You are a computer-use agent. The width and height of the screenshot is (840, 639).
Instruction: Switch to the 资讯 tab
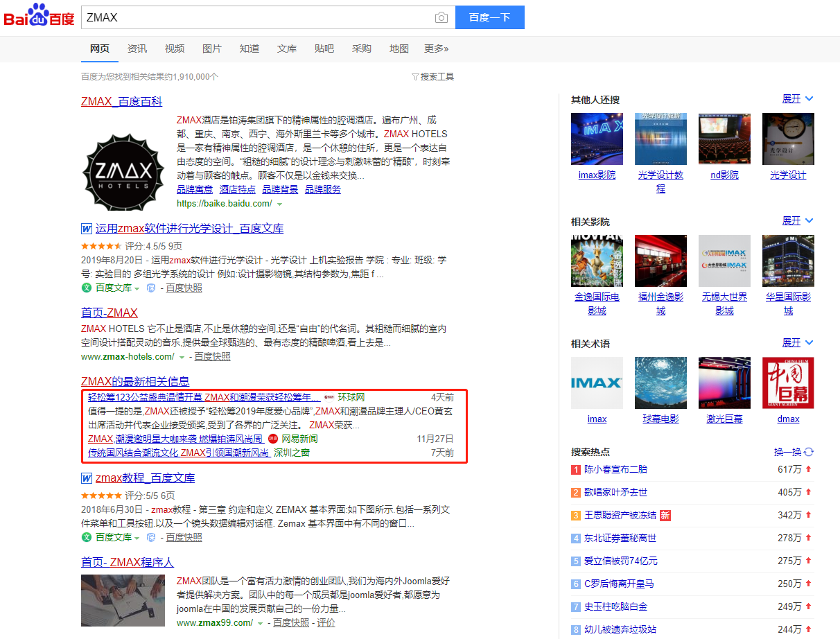(137, 49)
